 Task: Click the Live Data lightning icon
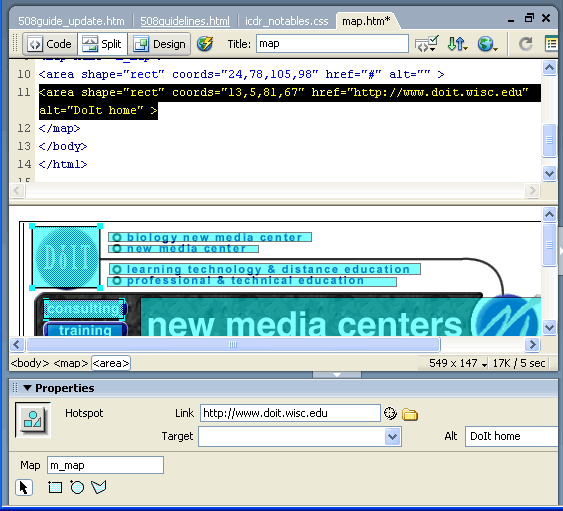tap(205, 44)
